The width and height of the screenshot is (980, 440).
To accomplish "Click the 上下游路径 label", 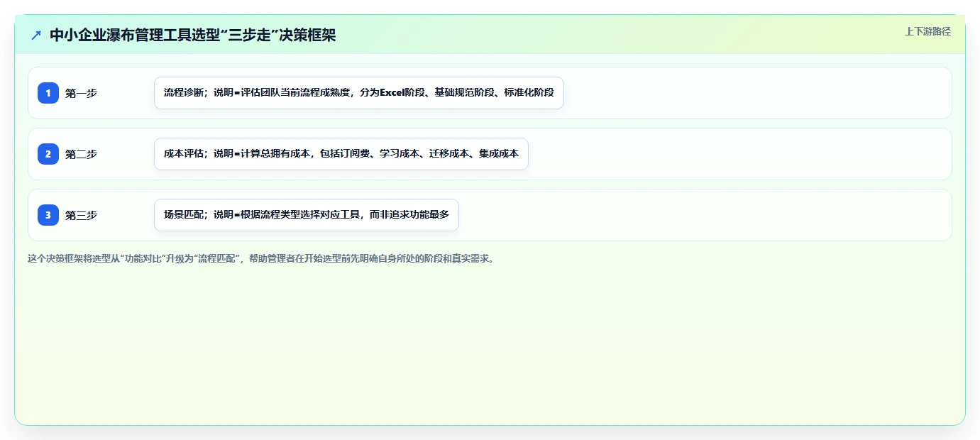I will pyautogui.click(x=927, y=31).
